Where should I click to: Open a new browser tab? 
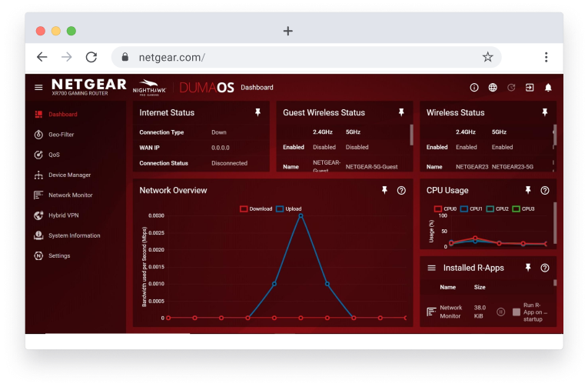[288, 31]
